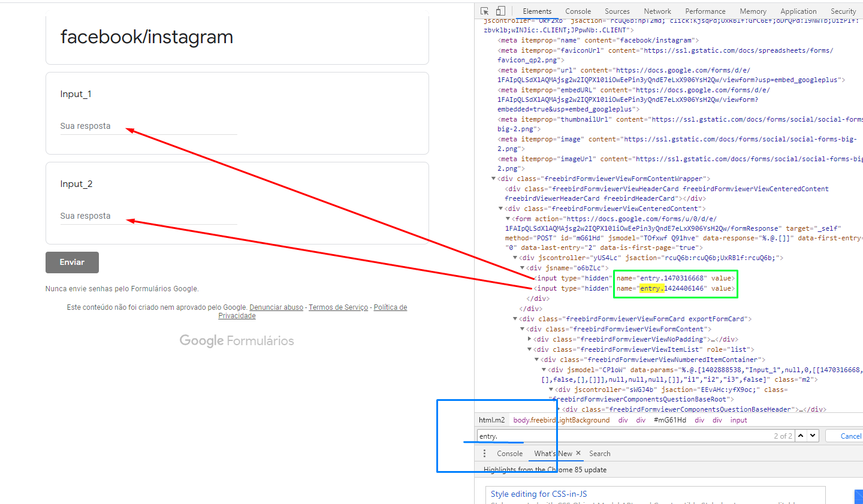This screenshot has height=504, width=863.
Task: Select the hidden input entry.1470316668 node
Action: point(634,278)
